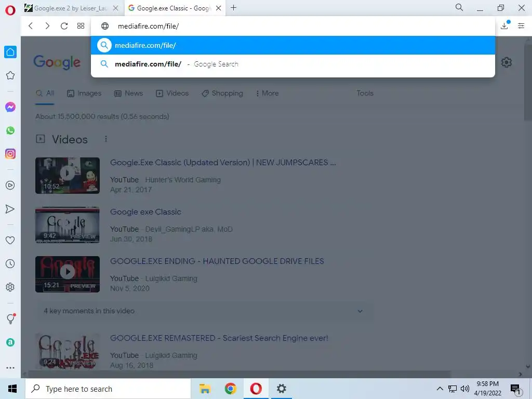Open sidebar three-dots setup menu

10,368
